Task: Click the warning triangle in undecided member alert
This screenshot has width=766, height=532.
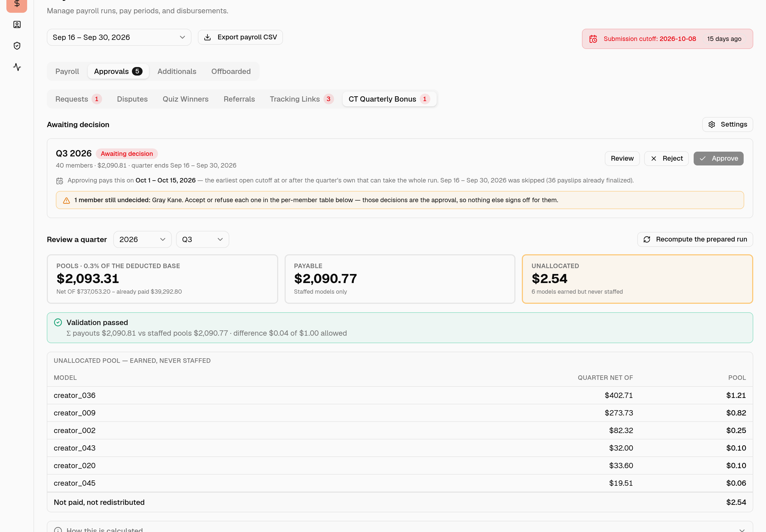Action: pos(66,200)
